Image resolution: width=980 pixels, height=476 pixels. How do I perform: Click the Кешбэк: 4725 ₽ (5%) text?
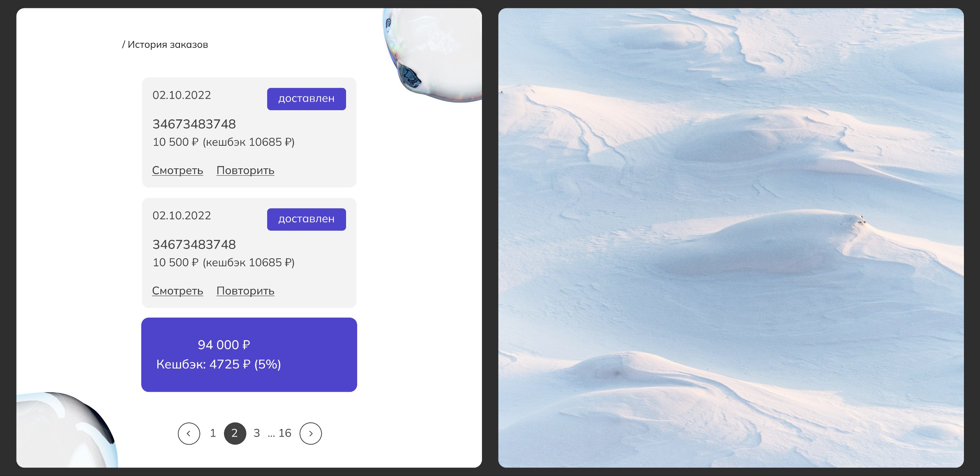[219, 364]
